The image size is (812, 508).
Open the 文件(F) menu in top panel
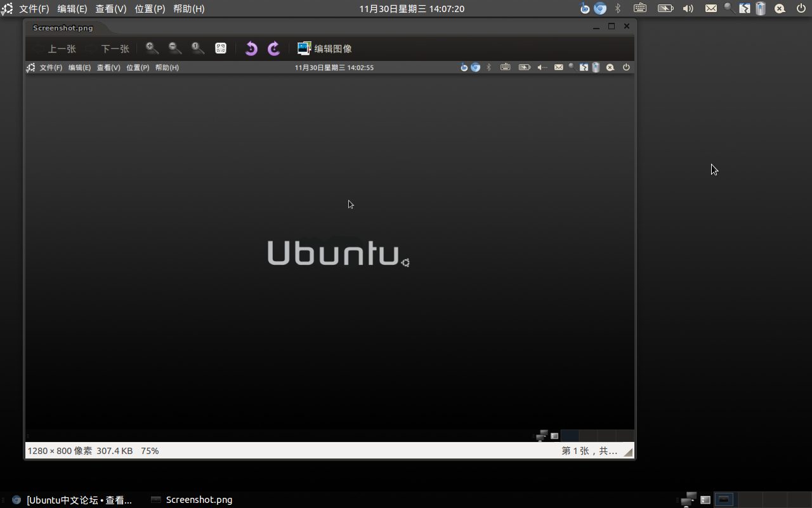click(x=34, y=9)
